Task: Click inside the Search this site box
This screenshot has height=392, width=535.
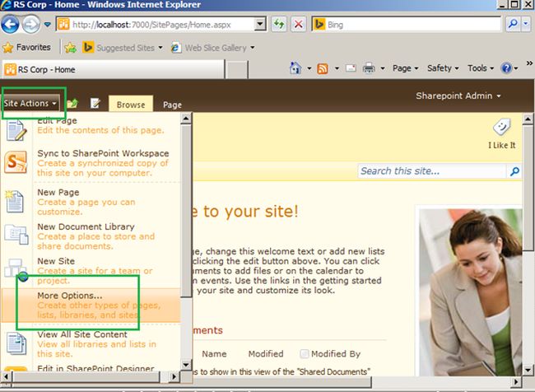Action: pyautogui.click(x=432, y=171)
